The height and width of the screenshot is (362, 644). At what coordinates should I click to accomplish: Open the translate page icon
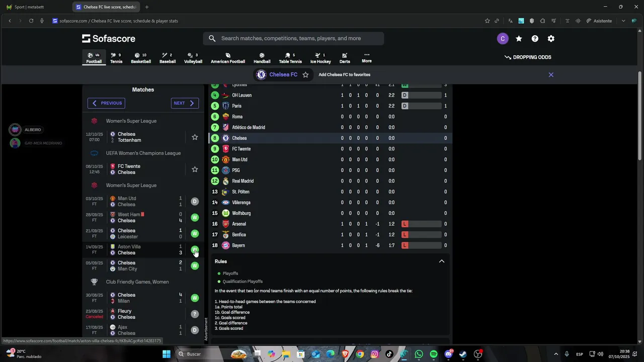click(x=510, y=21)
